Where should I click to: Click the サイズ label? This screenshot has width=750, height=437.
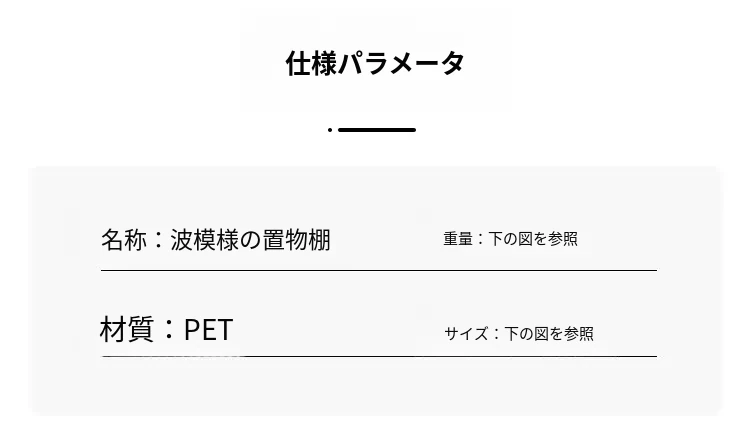[466, 333]
